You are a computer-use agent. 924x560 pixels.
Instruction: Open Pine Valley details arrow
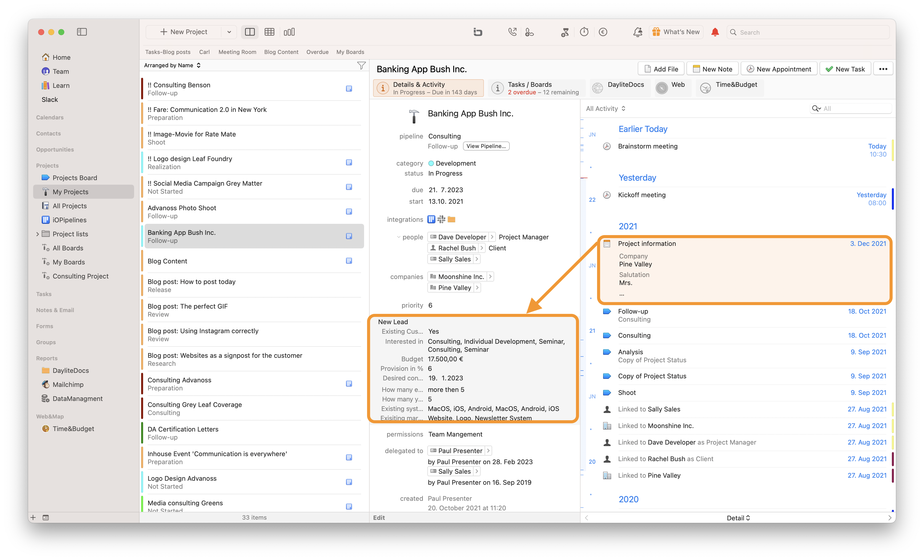477,288
